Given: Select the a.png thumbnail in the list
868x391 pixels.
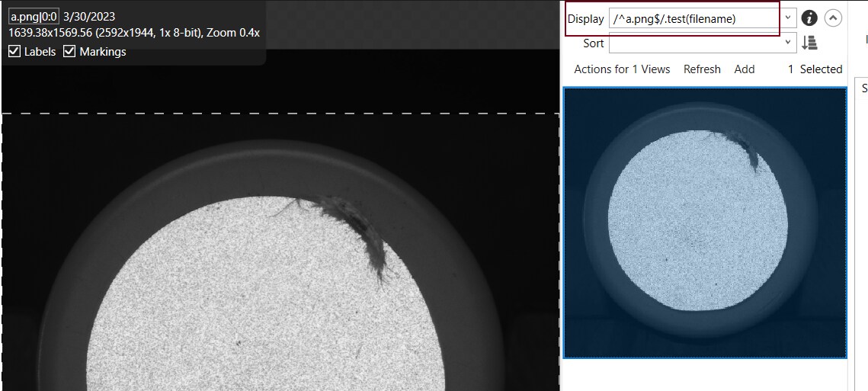Looking at the screenshot, I should 704,223.
